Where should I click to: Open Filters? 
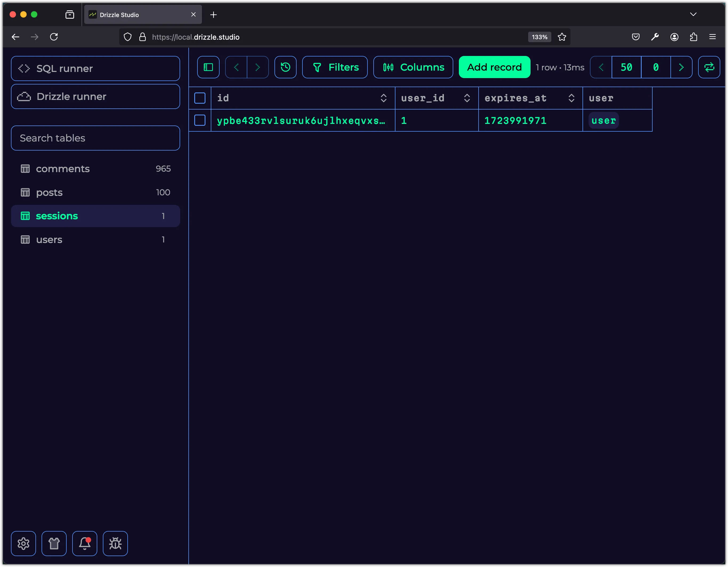[x=335, y=67]
